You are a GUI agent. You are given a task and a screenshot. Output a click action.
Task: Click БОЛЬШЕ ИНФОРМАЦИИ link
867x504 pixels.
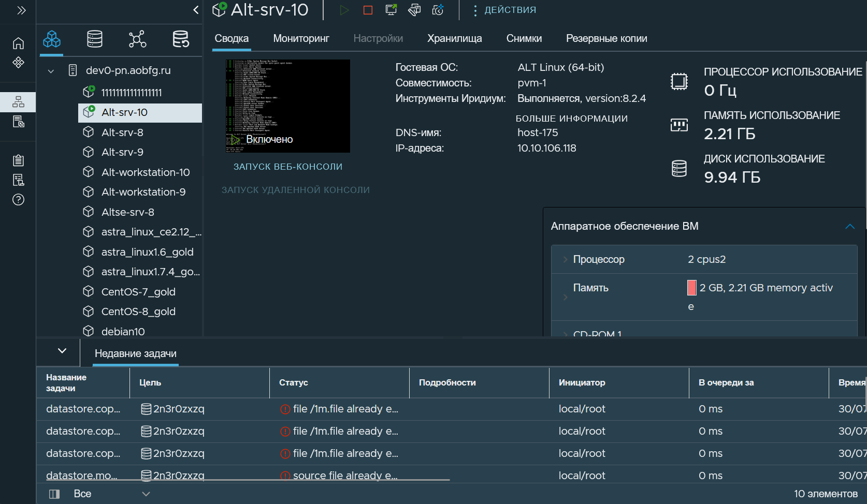click(572, 118)
